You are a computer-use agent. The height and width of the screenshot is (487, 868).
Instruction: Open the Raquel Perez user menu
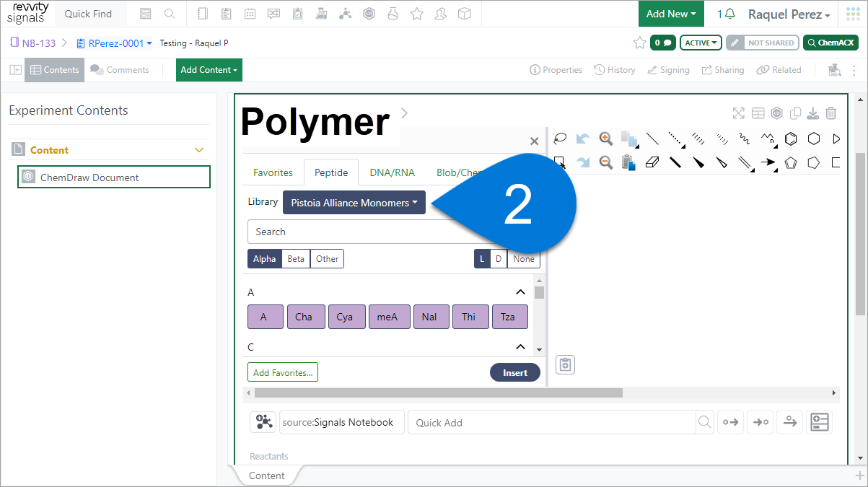789,14
